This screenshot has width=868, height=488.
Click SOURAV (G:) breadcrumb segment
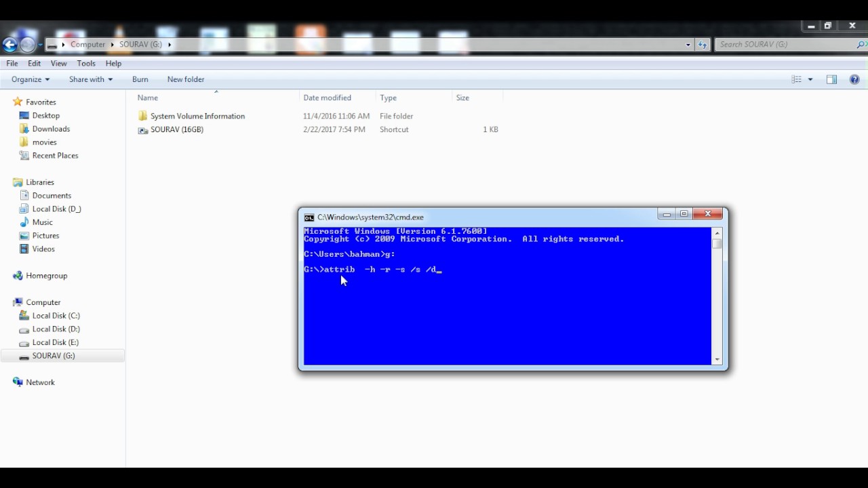pyautogui.click(x=140, y=45)
